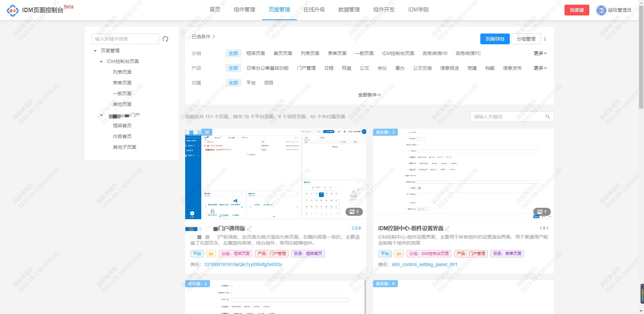Image resolution: width=644 pixels, height=314 pixels.
Task: Select 表单页面 in the sidebar tree
Action: (122, 83)
